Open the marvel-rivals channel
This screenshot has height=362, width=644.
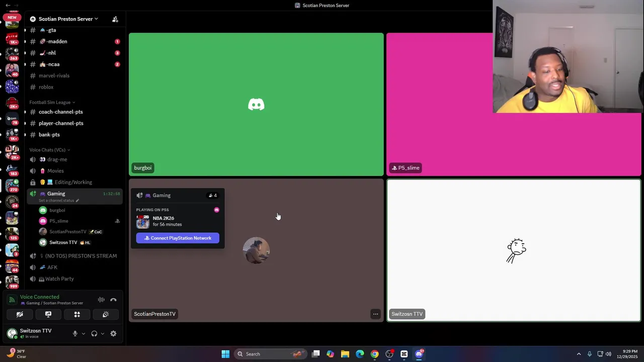click(74, 75)
